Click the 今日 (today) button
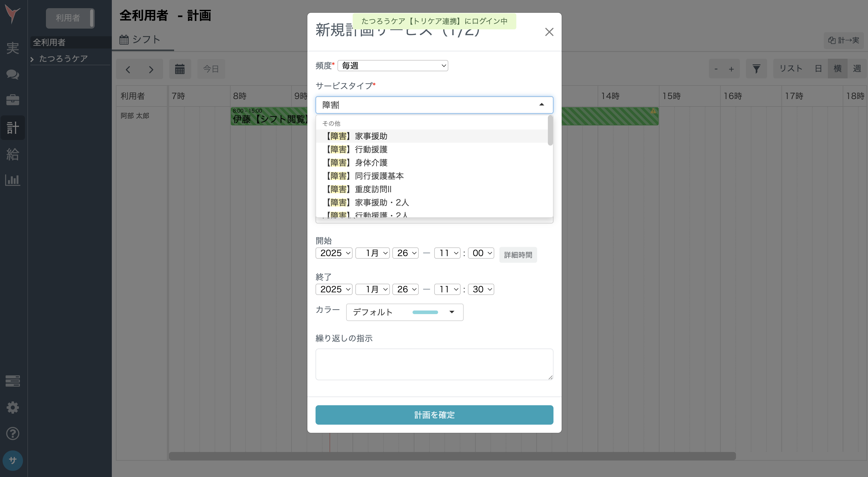This screenshot has height=477, width=868. point(211,69)
